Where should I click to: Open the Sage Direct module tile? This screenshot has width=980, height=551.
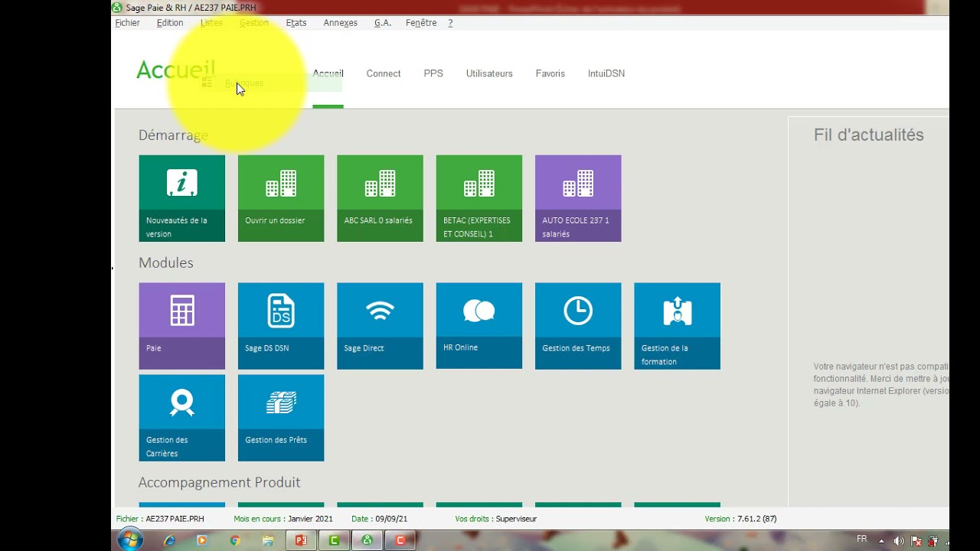(x=380, y=326)
